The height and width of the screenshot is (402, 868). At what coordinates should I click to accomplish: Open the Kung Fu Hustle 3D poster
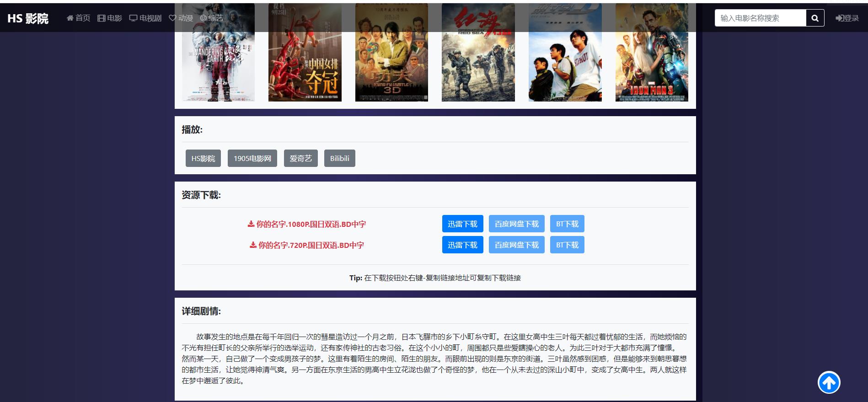tap(391, 52)
